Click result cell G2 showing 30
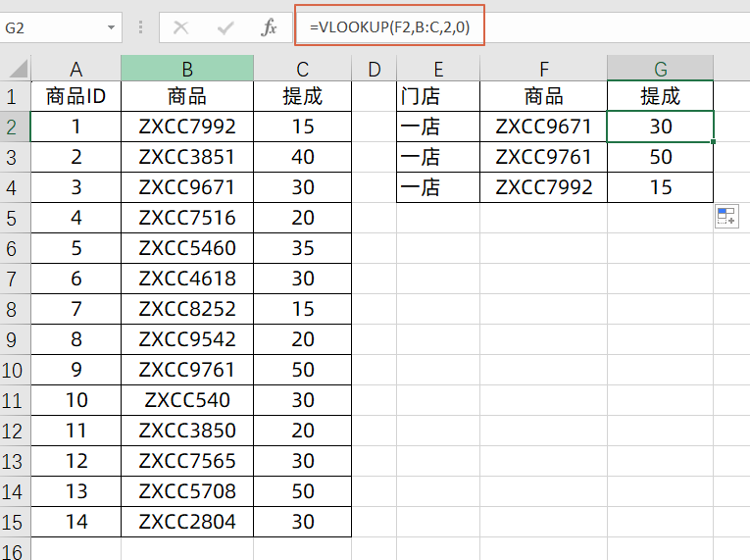 pyautogui.click(x=660, y=127)
